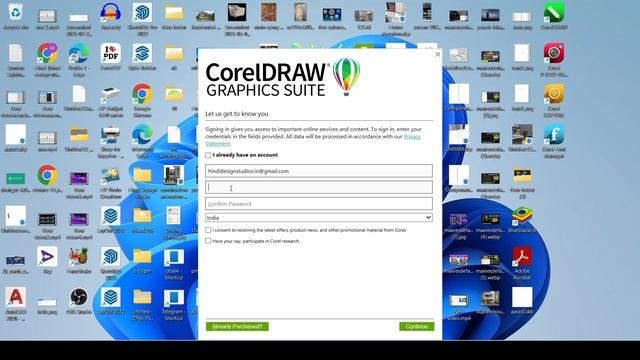The image size is (640, 360).
Task: Click the green Continue button
Action: coord(417,327)
